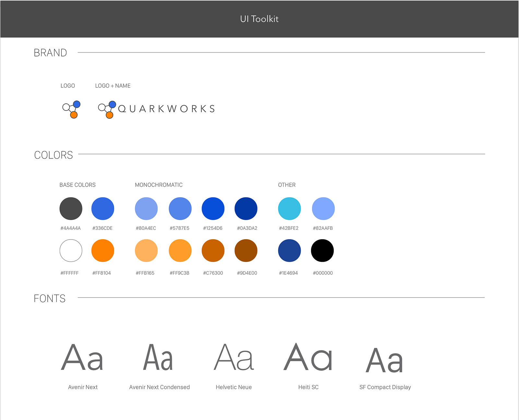Viewport: 519px width, 420px height.
Task: Click the MONOCHROMATIC group label
Action: tap(159, 185)
